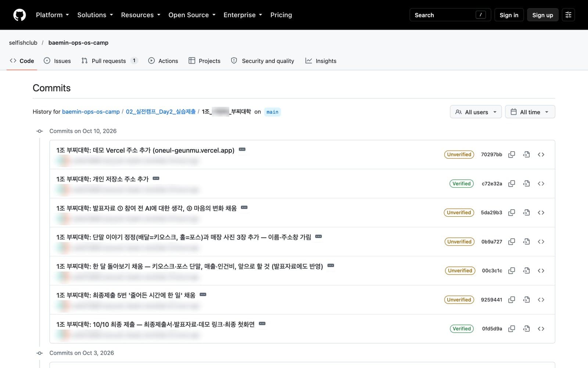
Task: Copy full SHA for commit 5da29b3
Action: (x=512, y=213)
